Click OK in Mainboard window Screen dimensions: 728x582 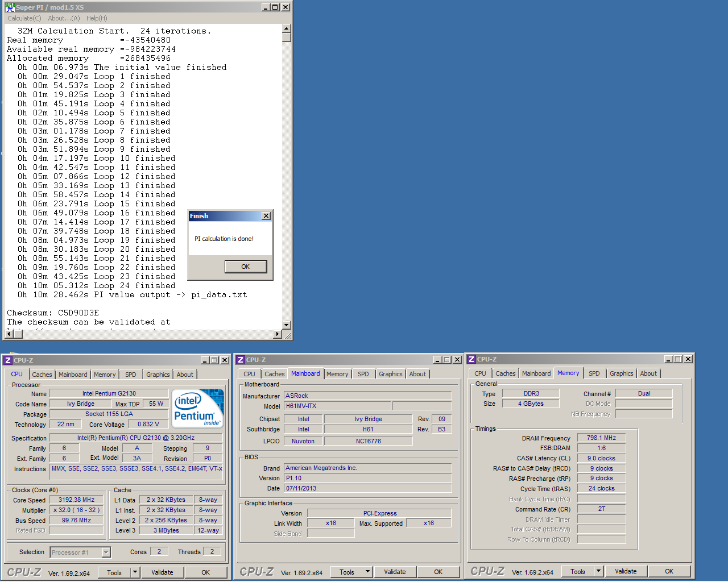pos(439,572)
